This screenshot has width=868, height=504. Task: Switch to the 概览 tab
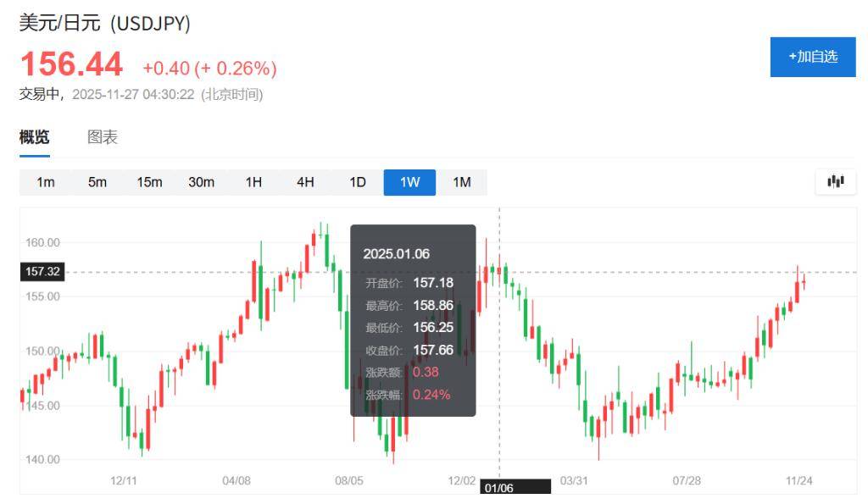(33, 136)
